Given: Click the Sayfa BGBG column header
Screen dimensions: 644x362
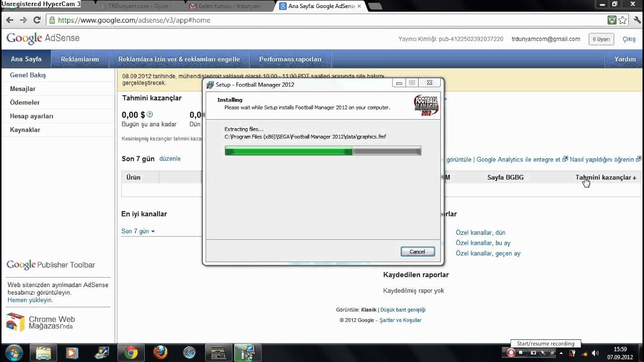Looking at the screenshot, I should coord(506,177).
